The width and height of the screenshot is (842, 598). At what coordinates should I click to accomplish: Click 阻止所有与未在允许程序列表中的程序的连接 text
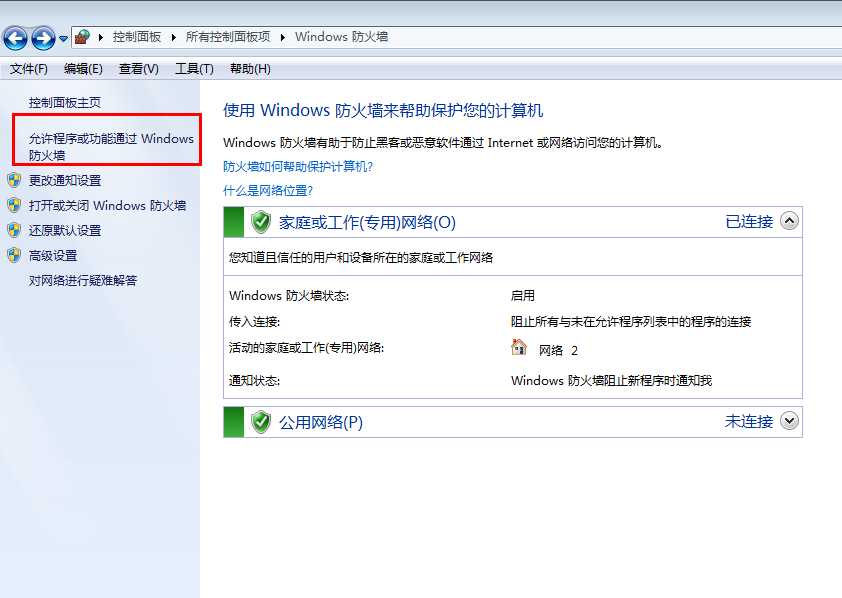click(x=630, y=322)
